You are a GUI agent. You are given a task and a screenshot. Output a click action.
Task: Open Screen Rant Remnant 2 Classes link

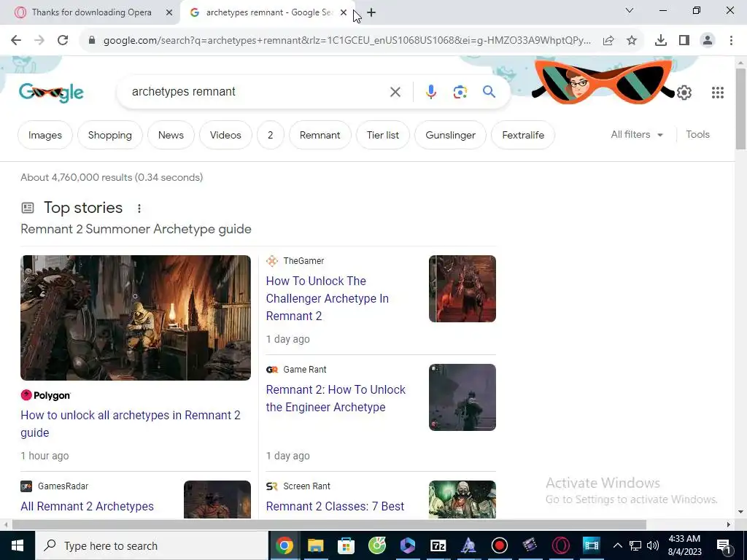[x=335, y=506]
